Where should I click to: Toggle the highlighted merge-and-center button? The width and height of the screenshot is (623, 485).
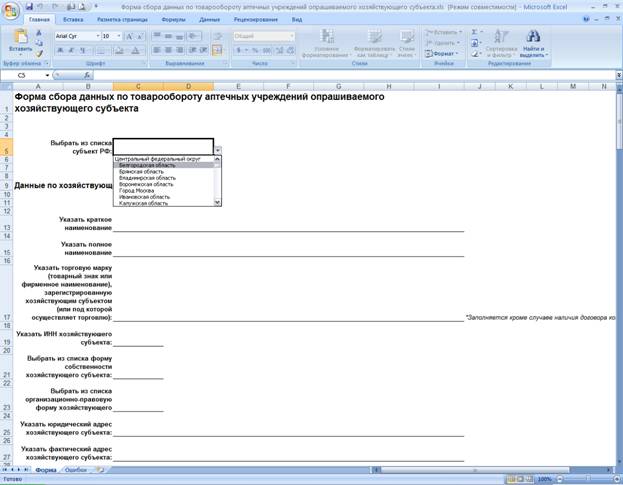pyautogui.click(x=217, y=50)
